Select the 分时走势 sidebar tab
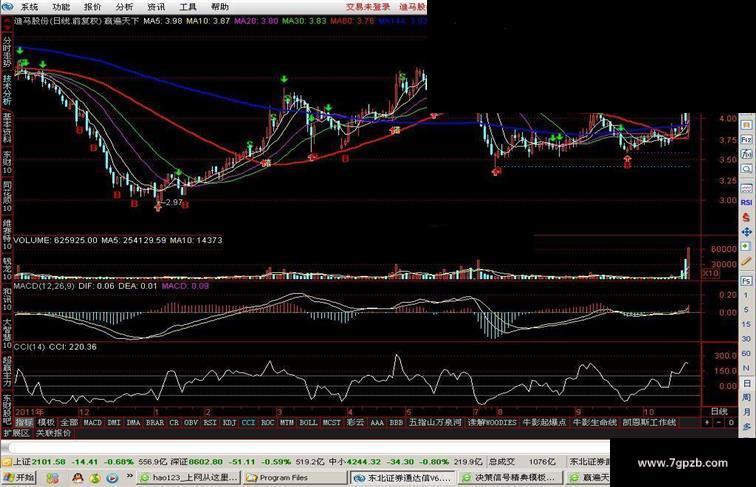Screen dimensions: 756x487 (x=7, y=51)
